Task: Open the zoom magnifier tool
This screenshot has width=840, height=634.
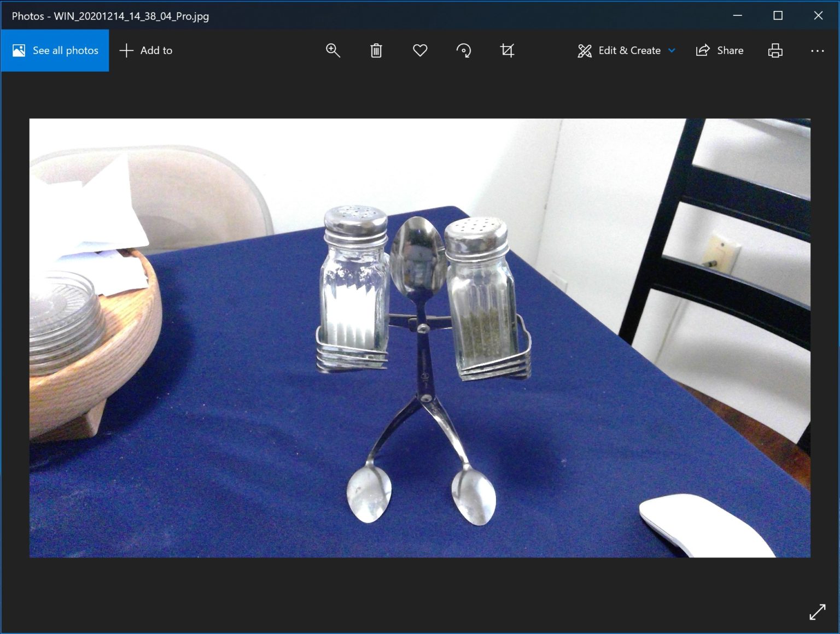Action: (x=332, y=50)
